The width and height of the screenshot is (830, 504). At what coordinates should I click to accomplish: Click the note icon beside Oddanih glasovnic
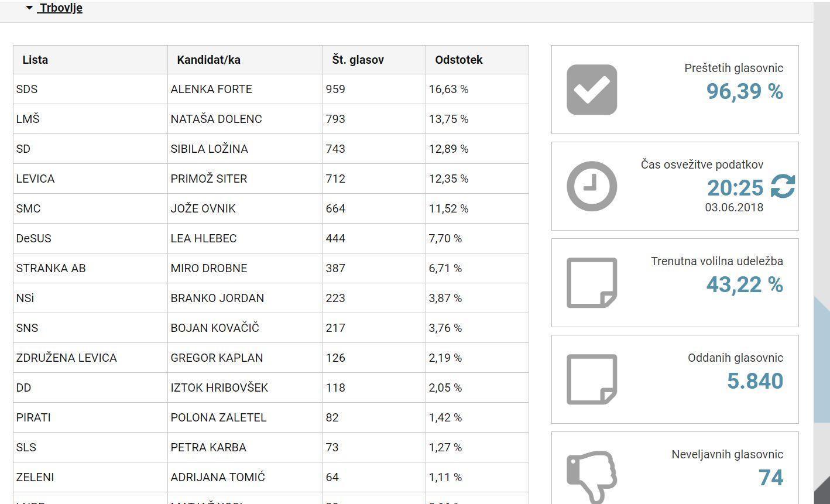tap(592, 379)
